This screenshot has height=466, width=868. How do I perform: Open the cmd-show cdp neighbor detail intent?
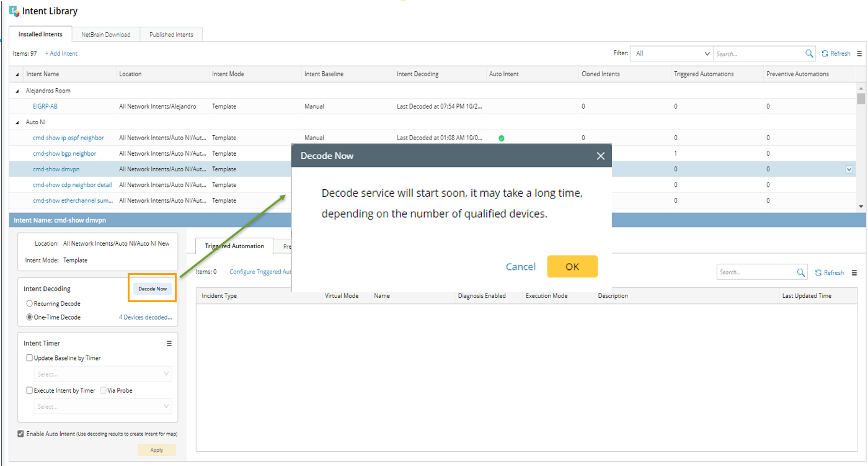72,185
